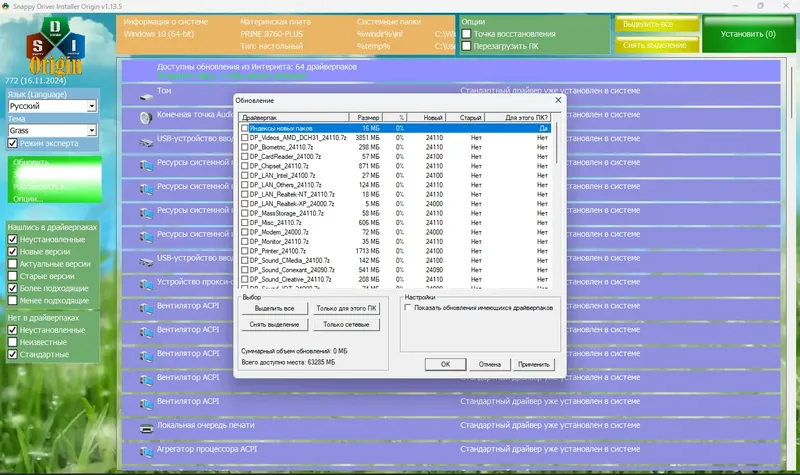Uncheck Неустановленные under Нет в драйверпаках
Screen dimensions: 800x475
pos(13,330)
